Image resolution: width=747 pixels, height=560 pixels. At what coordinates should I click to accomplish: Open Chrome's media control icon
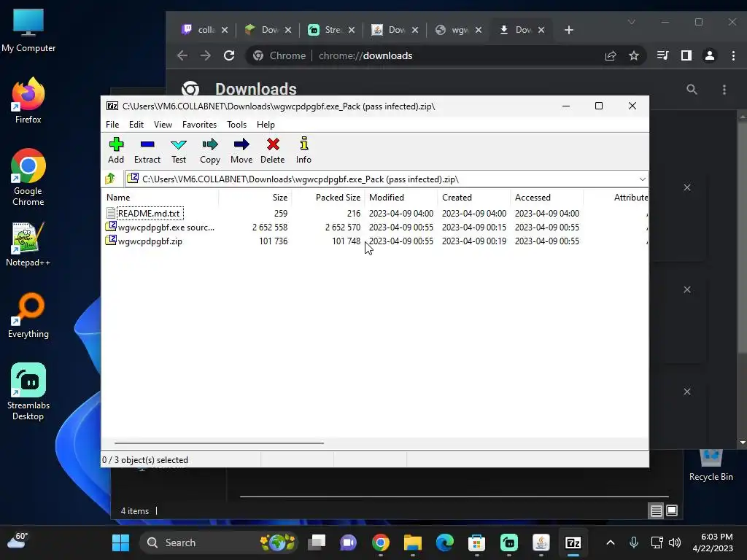point(662,55)
